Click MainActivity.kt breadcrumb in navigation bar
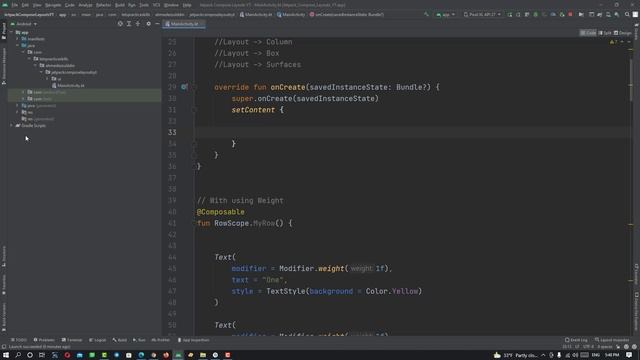Image resolution: width=640 pixels, height=360 pixels. point(256,14)
